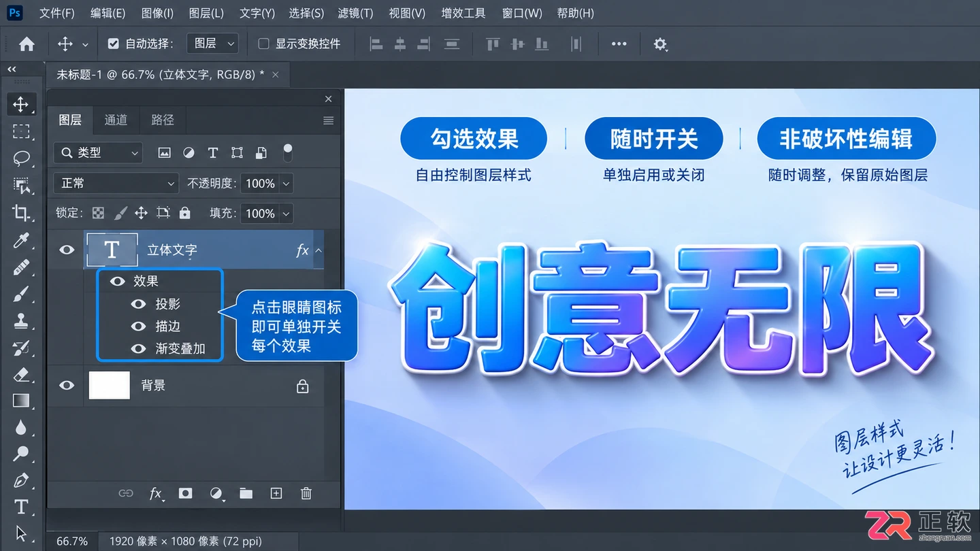980x551 pixels.
Task: Switch to the 路径 tab
Action: click(163, 120)
